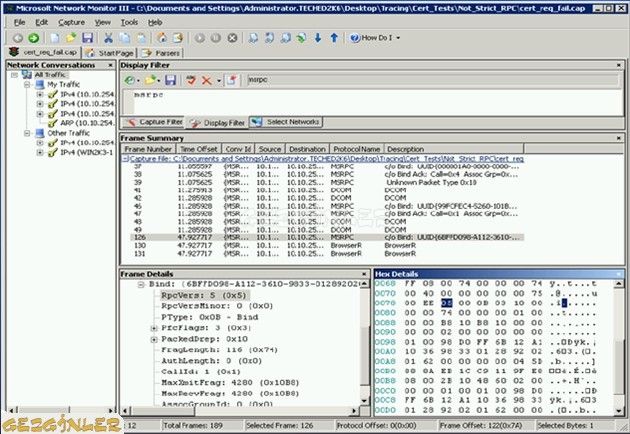Click the grey Pause capture icon
This screenshot has width=630, height=434.
coord(216,38)
